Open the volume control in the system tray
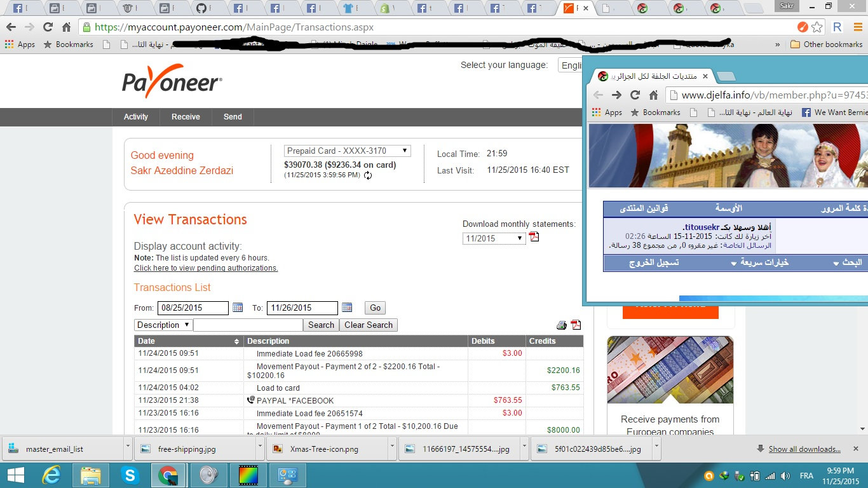 786,476
